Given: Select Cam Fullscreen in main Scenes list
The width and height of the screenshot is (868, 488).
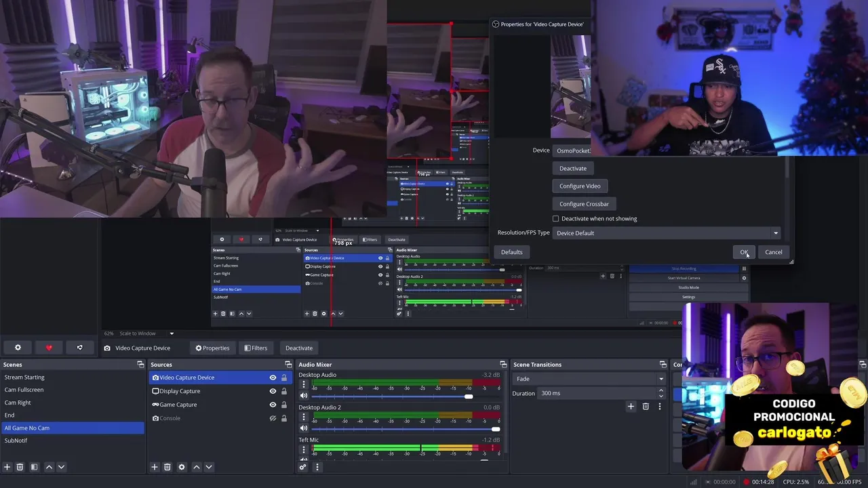Looking at the screenshot, I should (x=73, y=390).
